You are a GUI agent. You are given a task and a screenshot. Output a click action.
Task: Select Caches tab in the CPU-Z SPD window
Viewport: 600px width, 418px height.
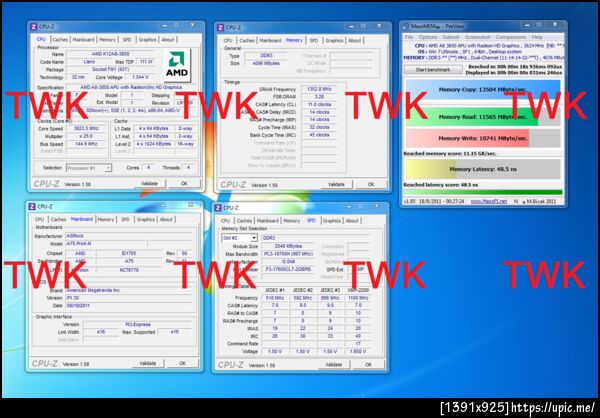pos(244,221)
